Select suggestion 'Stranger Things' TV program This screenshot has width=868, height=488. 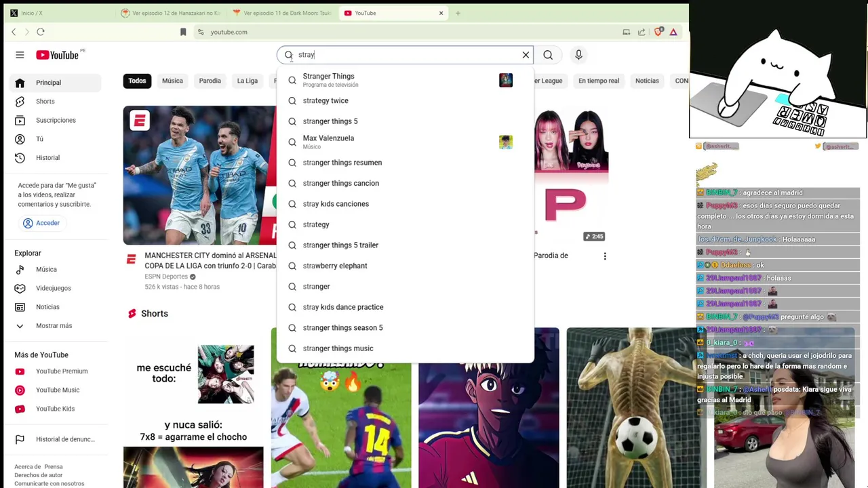click(x=405, y=80)
